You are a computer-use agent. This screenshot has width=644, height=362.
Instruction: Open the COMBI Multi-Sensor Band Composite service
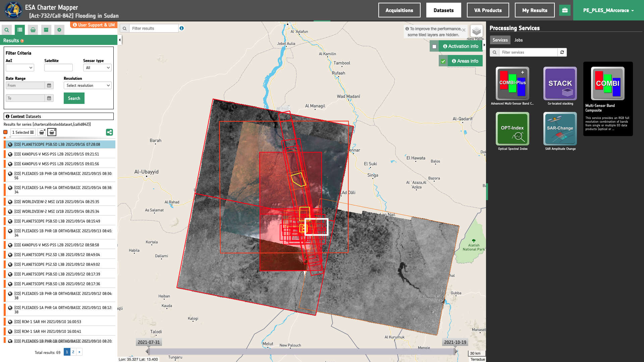(608, 83)
